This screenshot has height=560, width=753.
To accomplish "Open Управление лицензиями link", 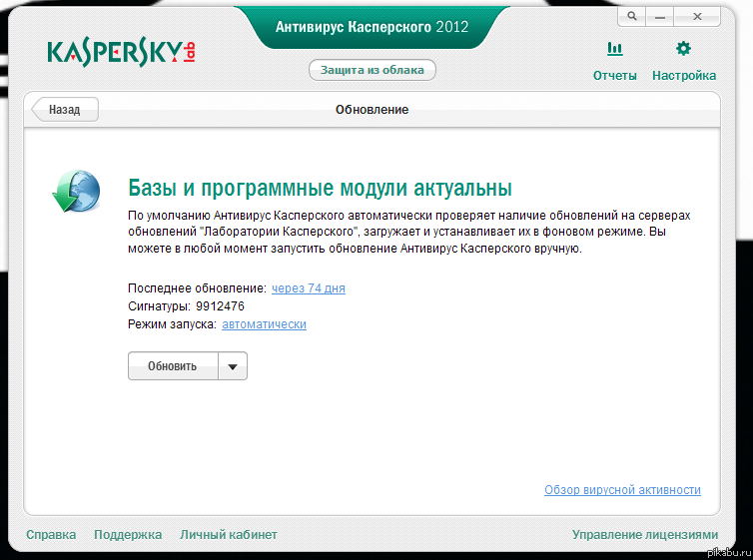I will click(x=645, y=535).
